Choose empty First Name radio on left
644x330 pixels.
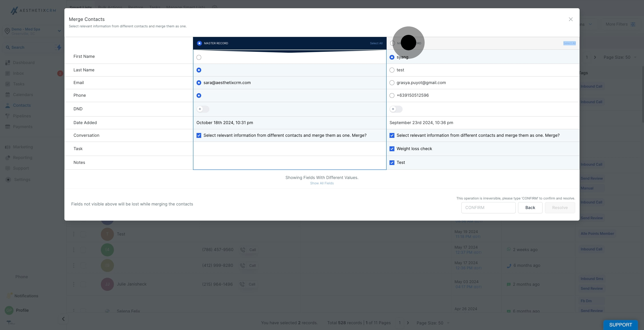tap(199, 57)
